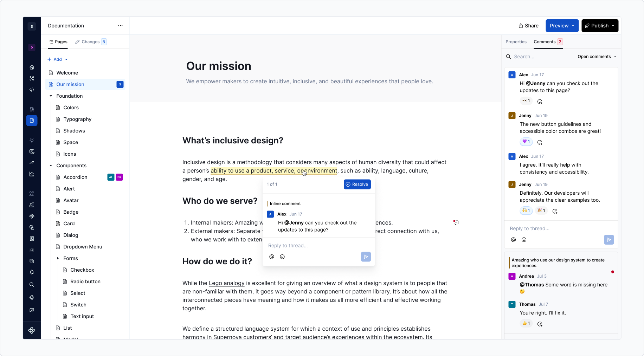Open the notifications bell icon

(32, 272)
